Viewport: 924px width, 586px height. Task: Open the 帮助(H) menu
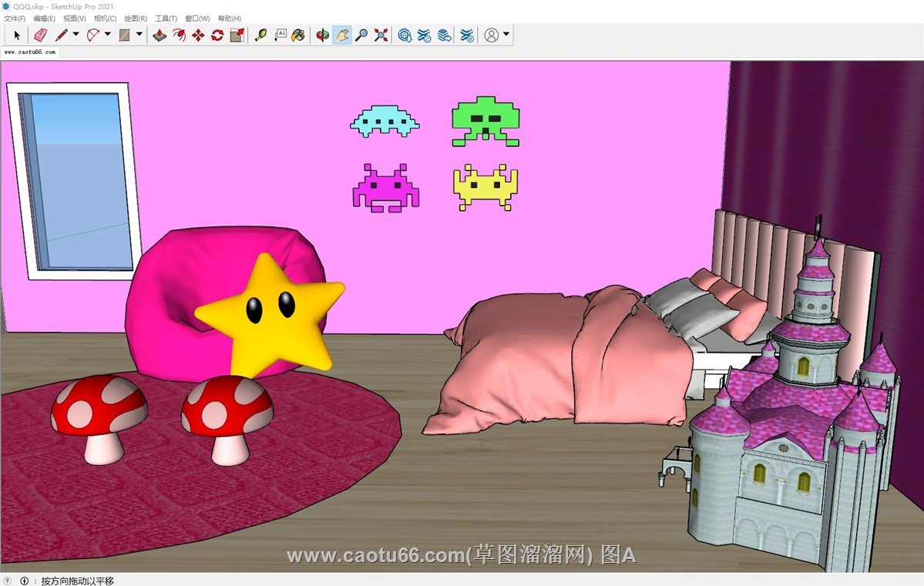(230, 18)
